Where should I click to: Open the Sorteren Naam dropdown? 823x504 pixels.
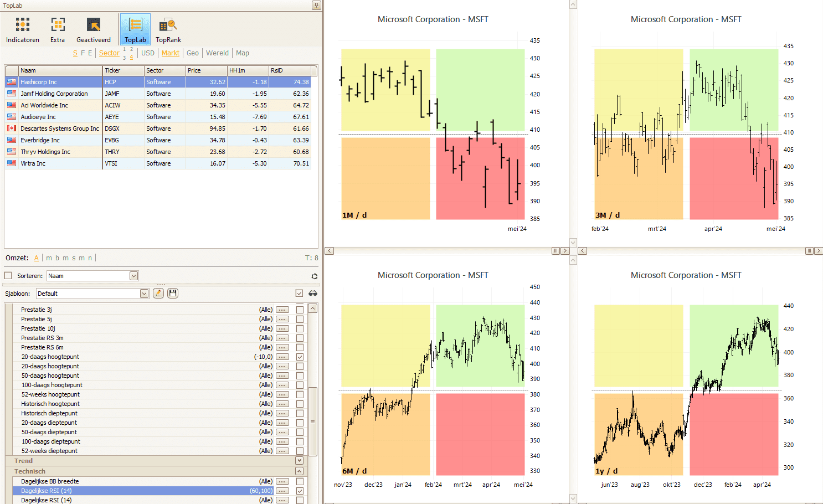133,276
